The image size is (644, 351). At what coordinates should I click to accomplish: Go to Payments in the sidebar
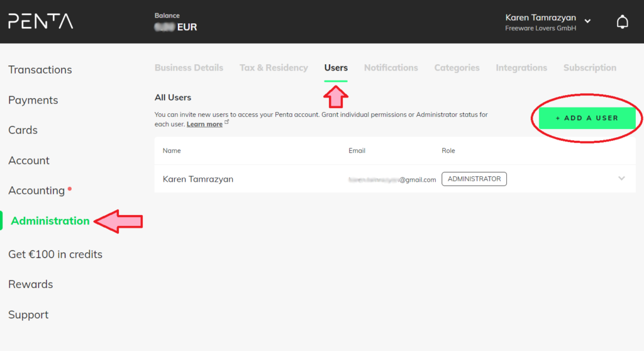click(33, 100)
